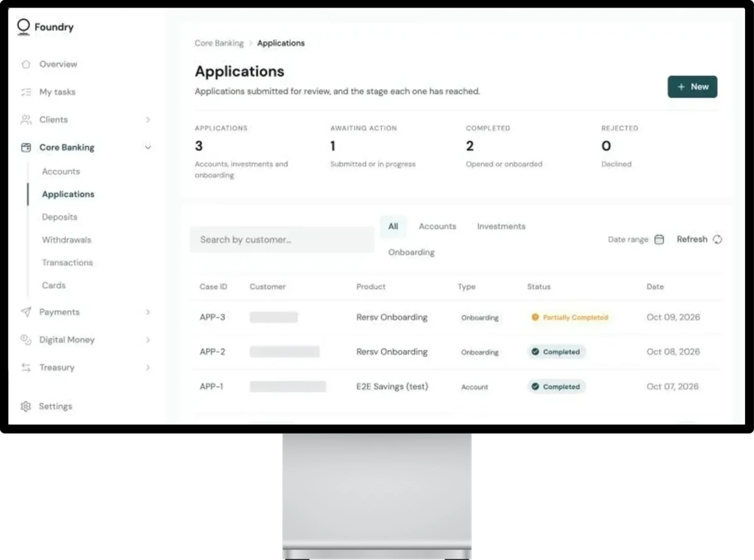Open Deposits under Core Banking
The image size is (754, 560).
pos(60,217)
